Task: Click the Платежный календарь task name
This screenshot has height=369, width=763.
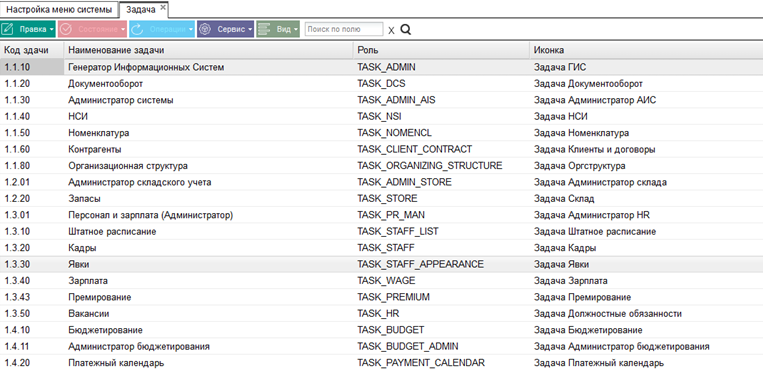Action: point(116,363)
